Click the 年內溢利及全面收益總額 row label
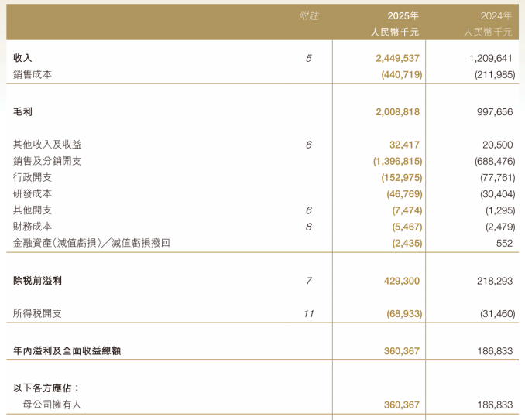The height and width of the screenshot is (420, 525). 67,350
